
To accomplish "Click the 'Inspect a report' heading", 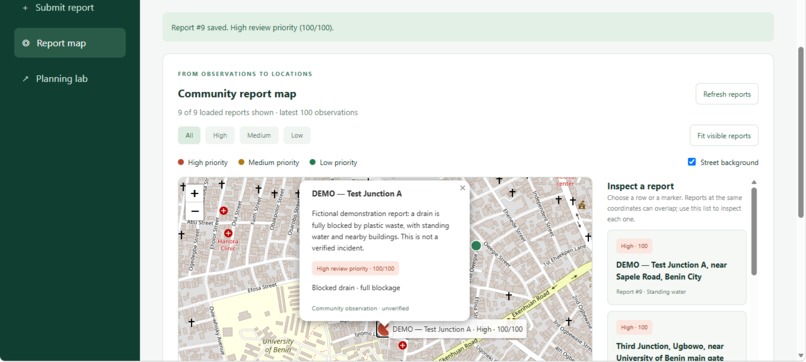I will tap(640, 186).
